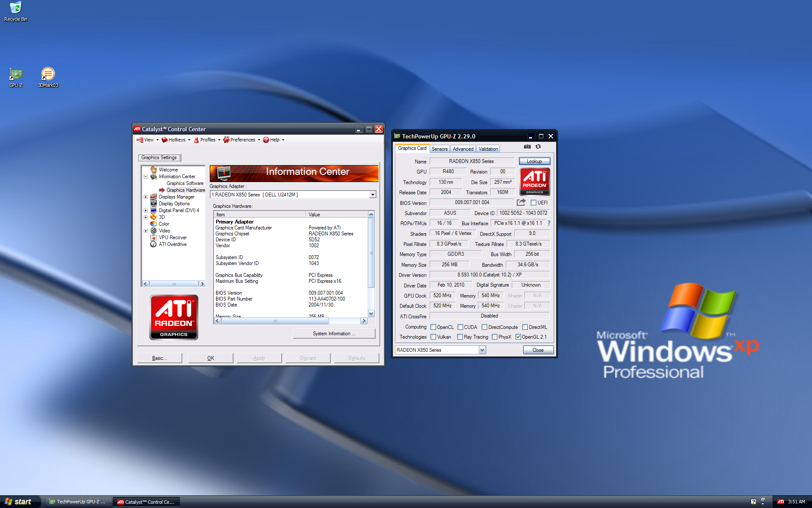Click the bus interface question mark icon
The width and height of the screenshot is (812, 508).
[549, 223]
